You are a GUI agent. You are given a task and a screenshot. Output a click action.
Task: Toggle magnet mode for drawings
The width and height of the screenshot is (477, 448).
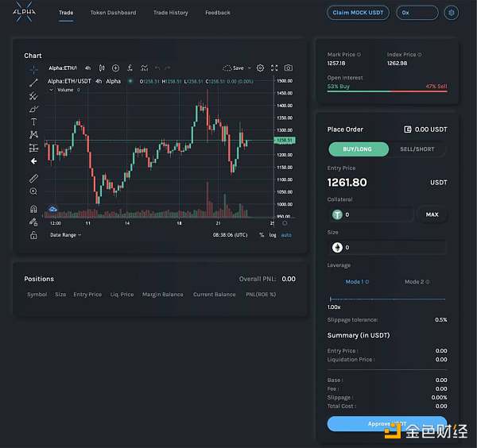tap(33, 209)
